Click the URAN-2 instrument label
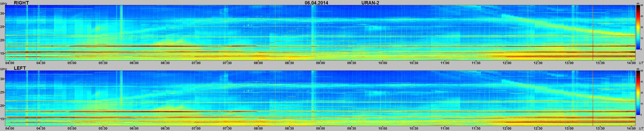 point(370,3)
